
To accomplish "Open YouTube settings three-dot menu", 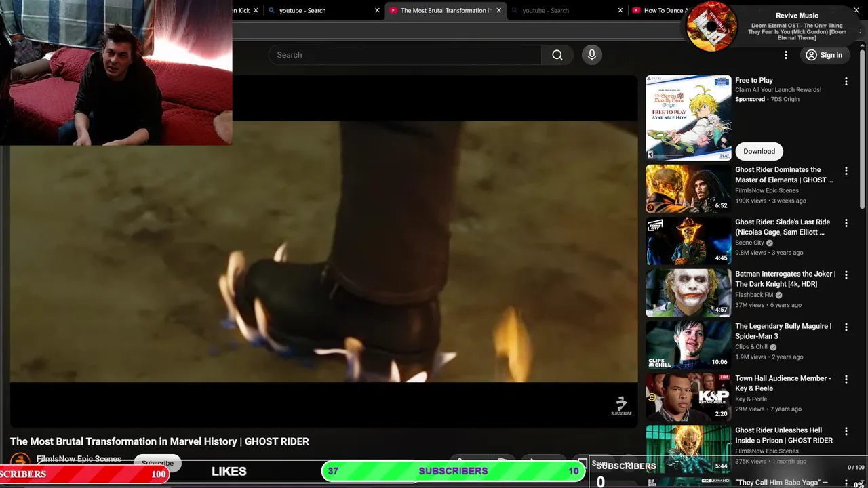I will 786,55.
